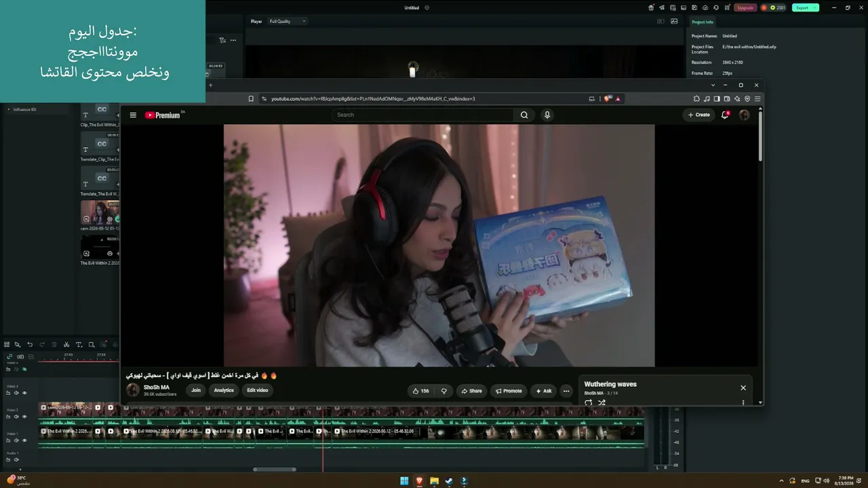
Task: Like the video showing 156 likes
Action: [x=421, y=390]
